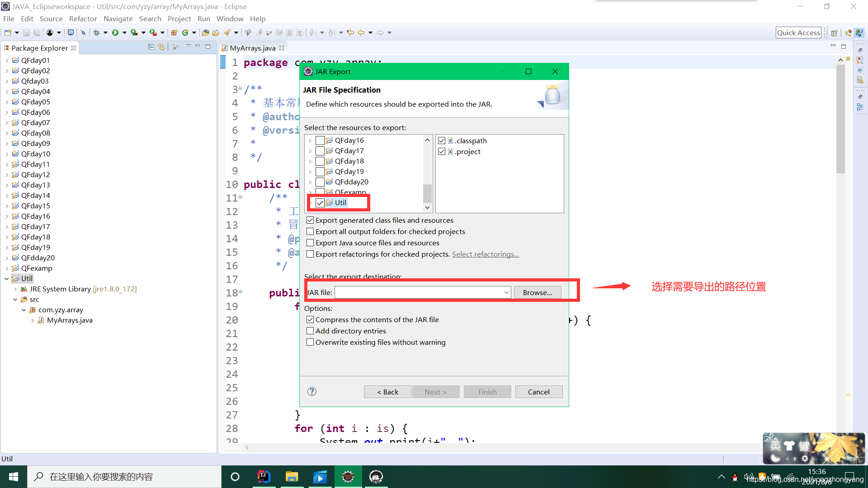Click the JAR Export help question icon

[312, 392]
